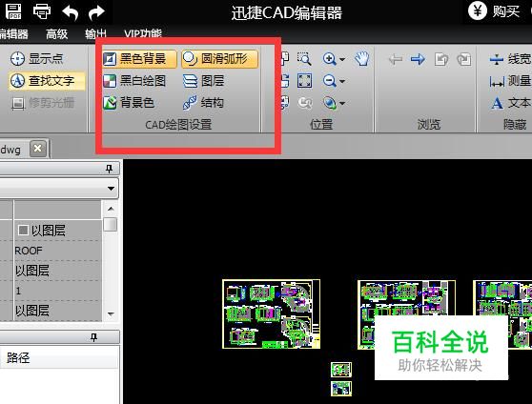Select the zoom window magnifier tool

[x=304, y=59]
